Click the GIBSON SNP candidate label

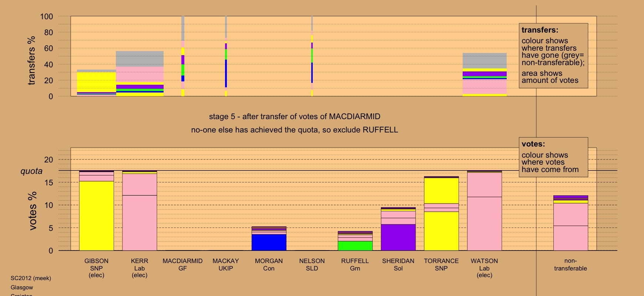(x=96, y=268)
